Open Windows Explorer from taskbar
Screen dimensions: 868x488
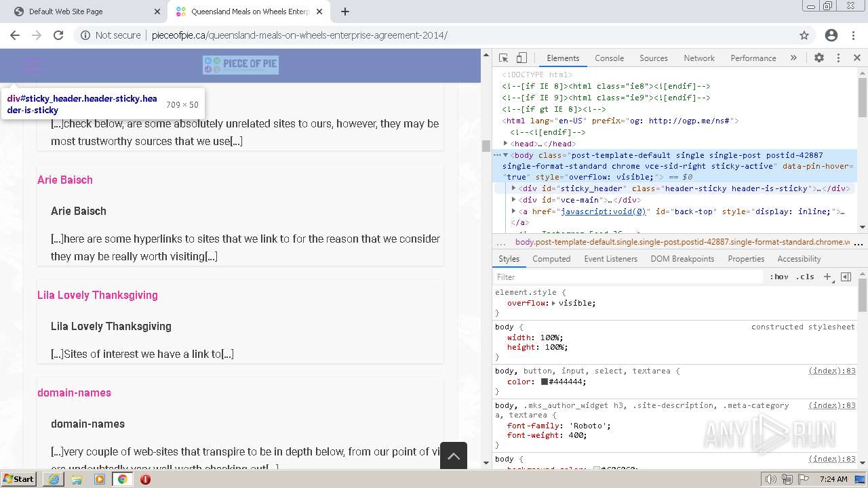coord(77,479)
